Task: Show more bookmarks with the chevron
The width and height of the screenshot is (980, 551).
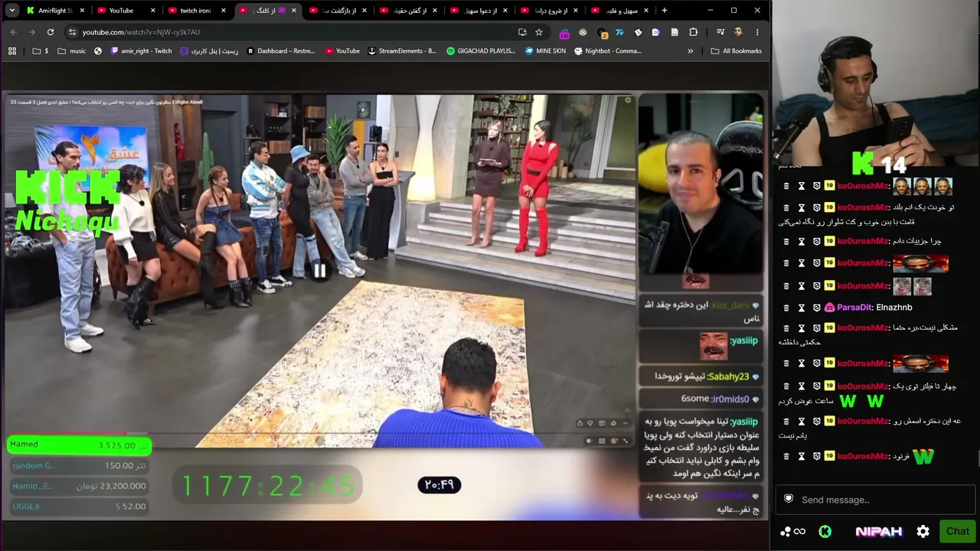Action: 691,51
